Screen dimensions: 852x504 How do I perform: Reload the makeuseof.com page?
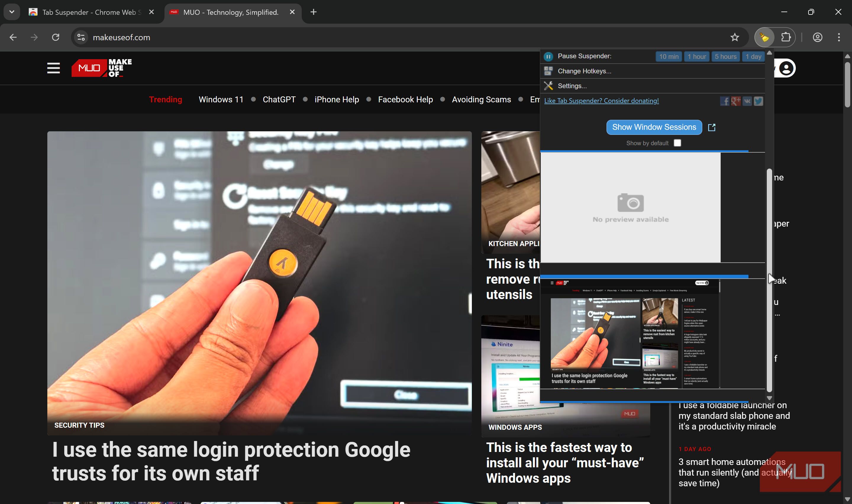pos(56,37)
